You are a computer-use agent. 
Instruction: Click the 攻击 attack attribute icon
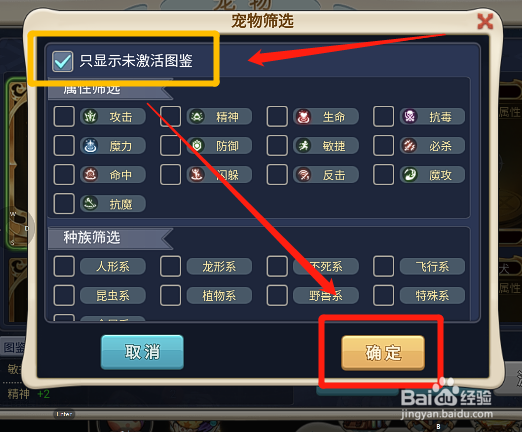(x=90, y=116)
